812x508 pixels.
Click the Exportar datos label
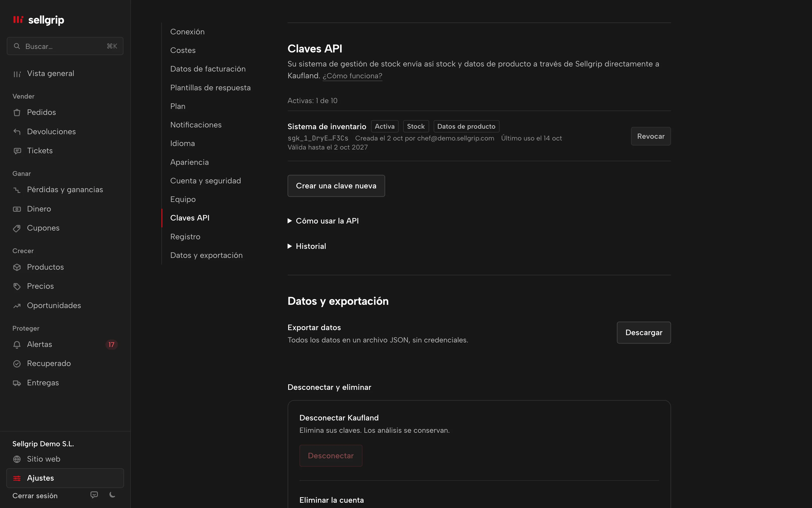(314, 328)
